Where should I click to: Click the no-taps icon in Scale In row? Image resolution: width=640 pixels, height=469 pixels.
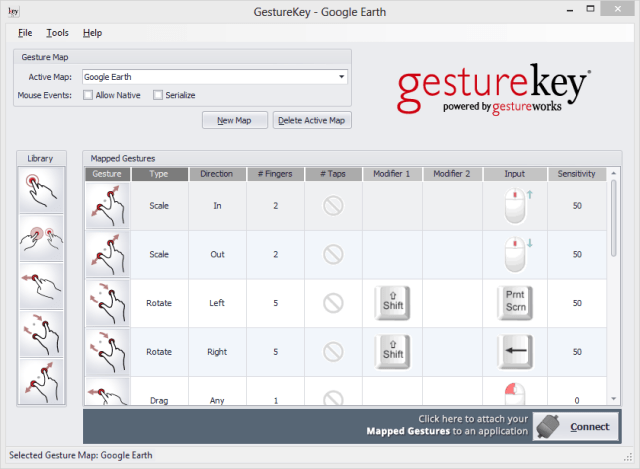[x=333, y=205]
